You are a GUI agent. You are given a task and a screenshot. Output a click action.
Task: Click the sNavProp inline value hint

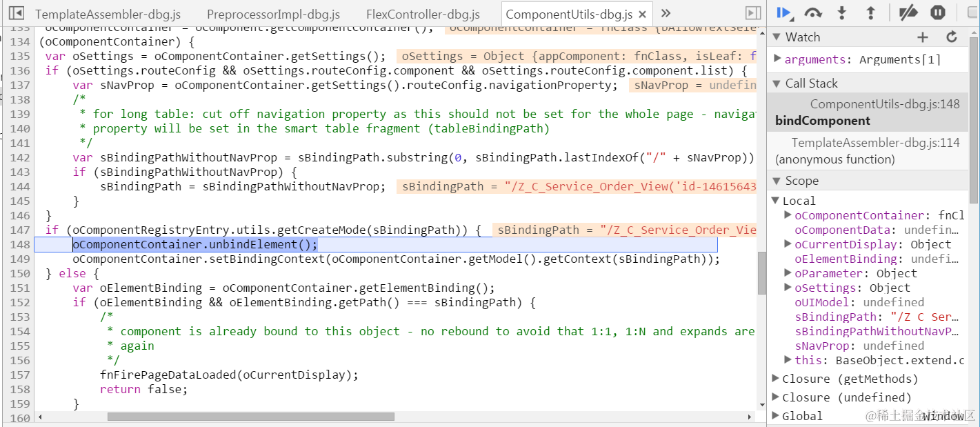click(x=692, y=85)
